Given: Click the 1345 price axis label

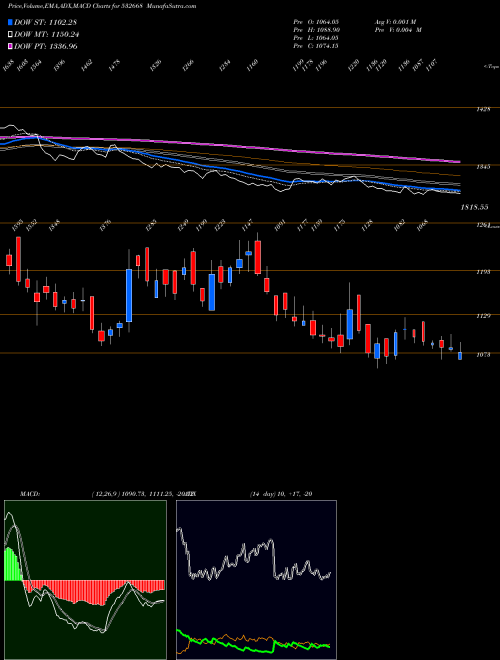Looking at the screenshot, I should (x=484, y=167).
